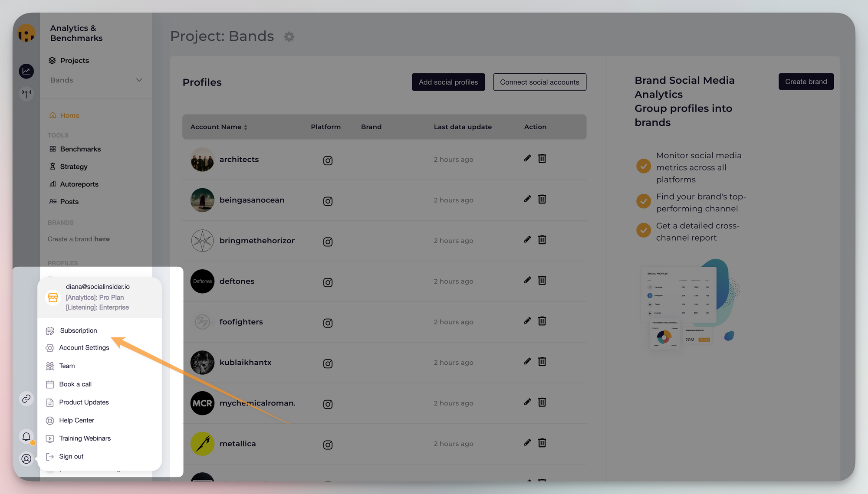Screen dimensions: 868x494
Task: Delete the deftones profile
Action: tap(542, 280)
